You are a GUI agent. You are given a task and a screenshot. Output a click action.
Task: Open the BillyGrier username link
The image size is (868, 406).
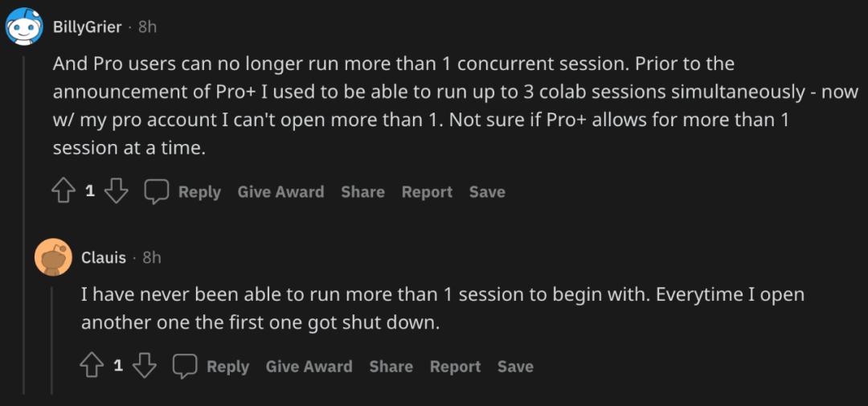[x=87, y=27]
